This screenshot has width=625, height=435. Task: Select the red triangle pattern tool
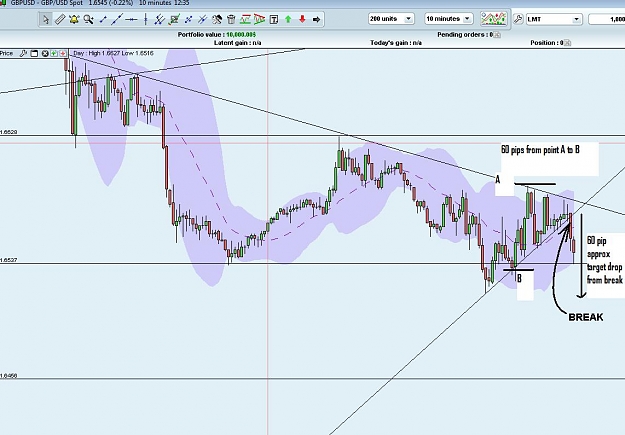(x=259, y=19)
